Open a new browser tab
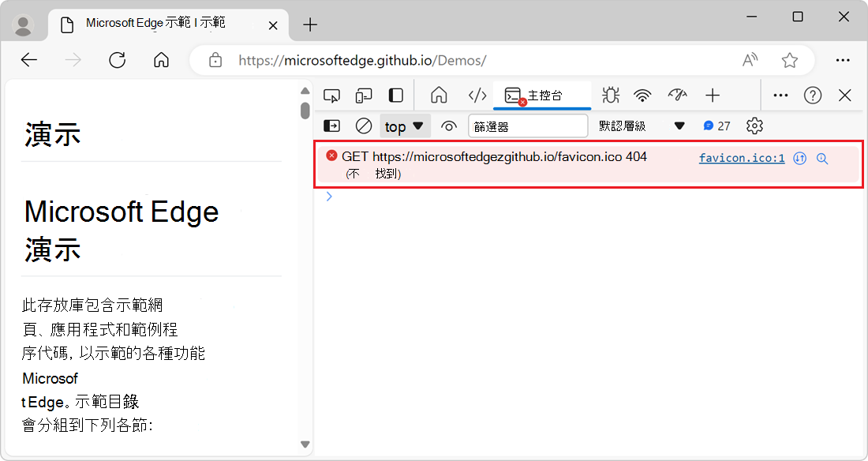868x461 pixels. click(310, 25)
